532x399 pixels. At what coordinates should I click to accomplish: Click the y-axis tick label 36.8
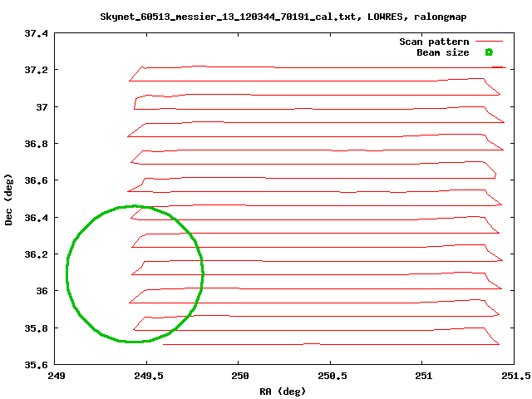tap(36, 144)
